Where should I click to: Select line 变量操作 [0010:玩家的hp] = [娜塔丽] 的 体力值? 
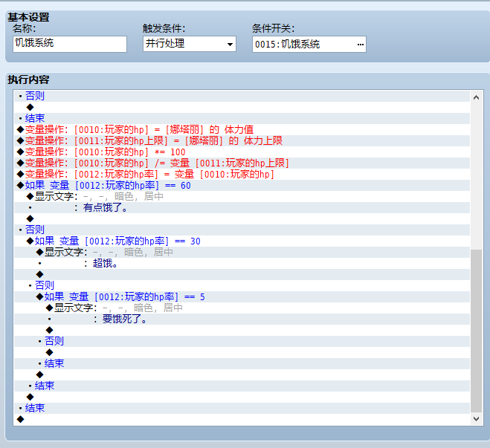click(x=242, y=129)
